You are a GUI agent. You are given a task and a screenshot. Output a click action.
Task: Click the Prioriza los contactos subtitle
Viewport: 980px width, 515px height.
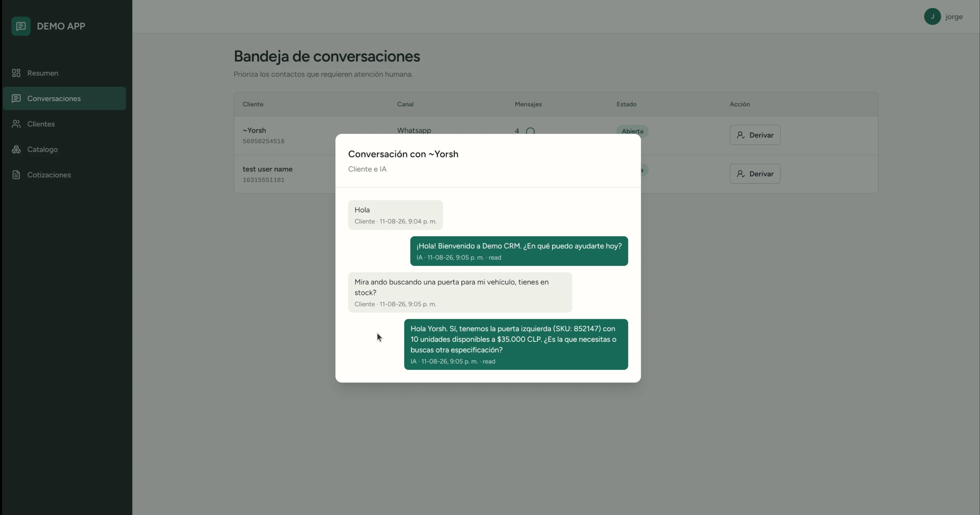coord(323,74)
